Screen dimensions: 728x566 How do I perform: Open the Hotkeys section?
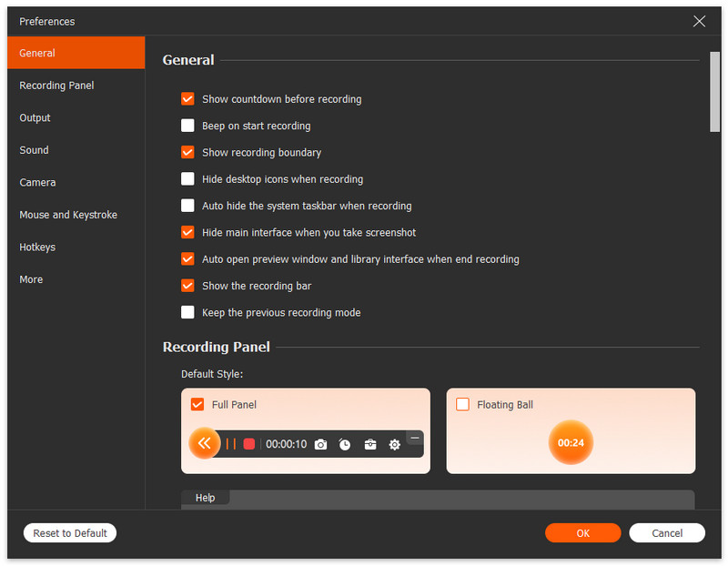(76, 247)
